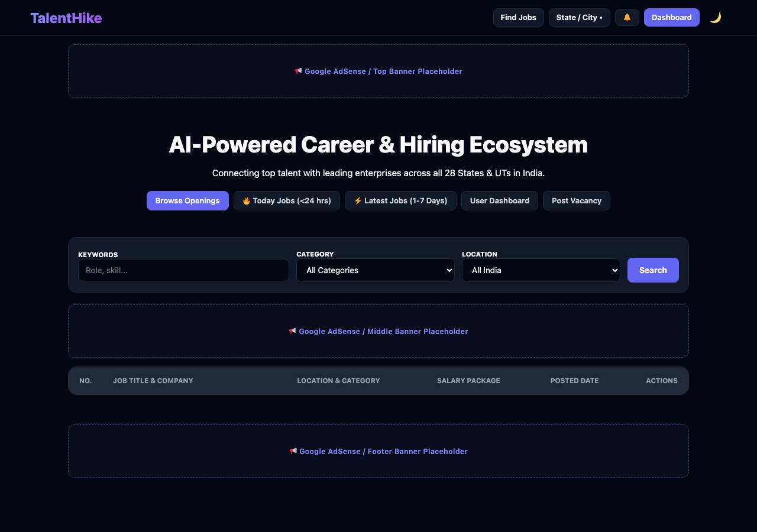Click the NO. column header
Image resolution: width=757 pixels, height=532 pixels.
[86, 381]
